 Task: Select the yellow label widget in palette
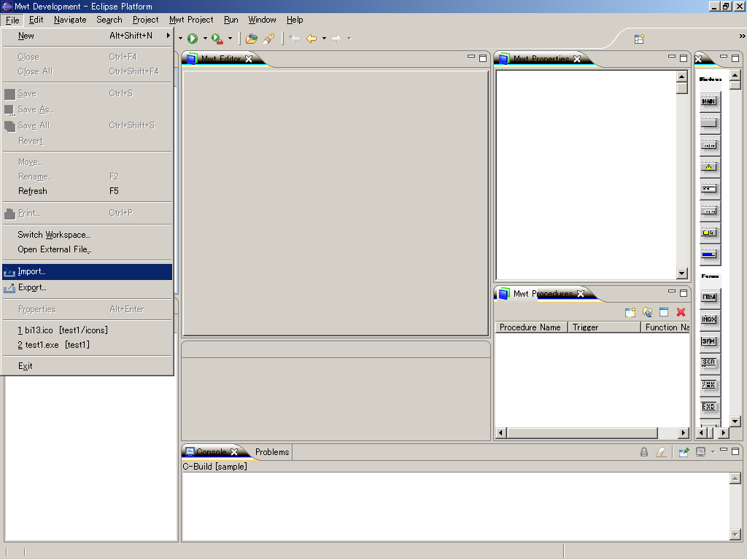pos(709,233)
